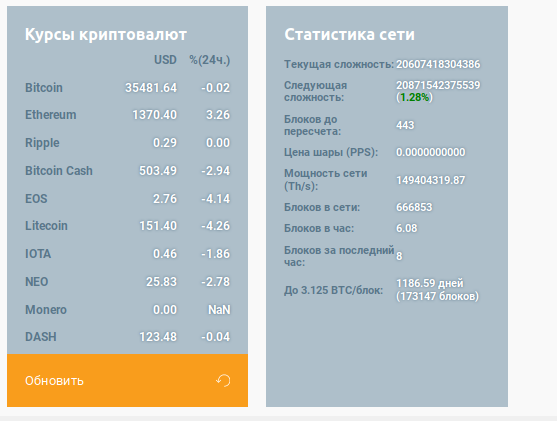Click the Litecoin label
The height and width of the screenshot is (421, 557).
point(46,226)
